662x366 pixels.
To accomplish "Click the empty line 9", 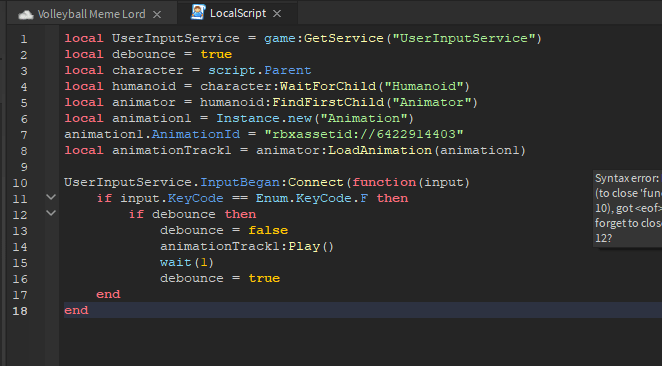I will coord(360,166).
